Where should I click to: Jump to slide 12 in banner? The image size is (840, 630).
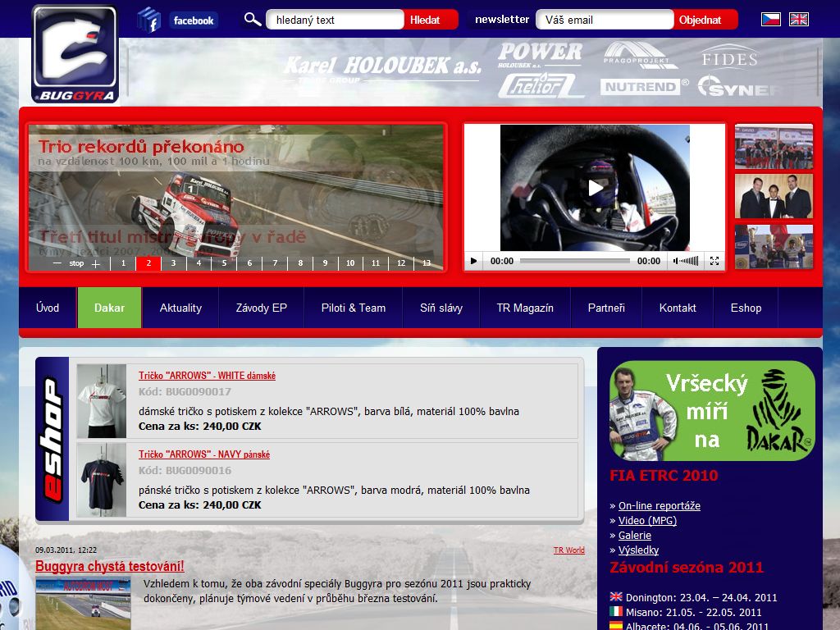click(x=401, y=263)
